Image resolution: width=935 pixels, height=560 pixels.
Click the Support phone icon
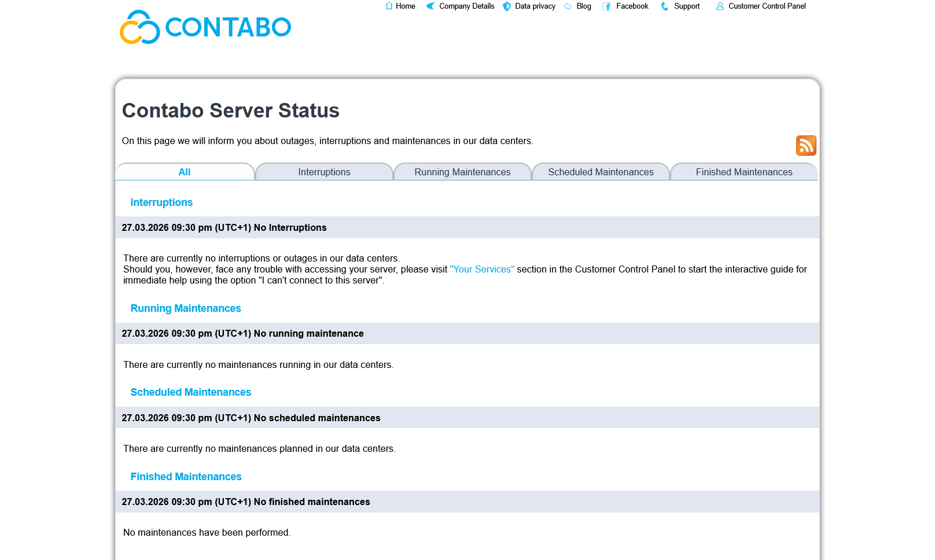tap(665, 6)
